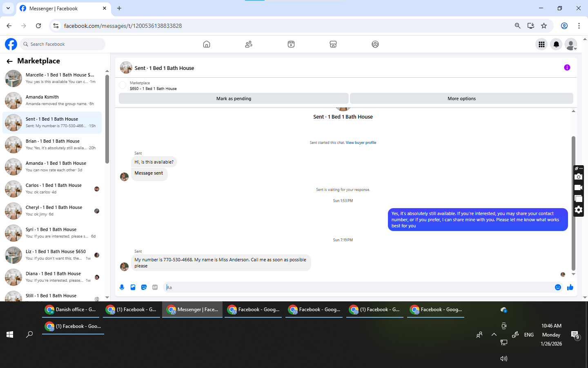
Task: Click the browser address bar URL
Action: point(122,26)
